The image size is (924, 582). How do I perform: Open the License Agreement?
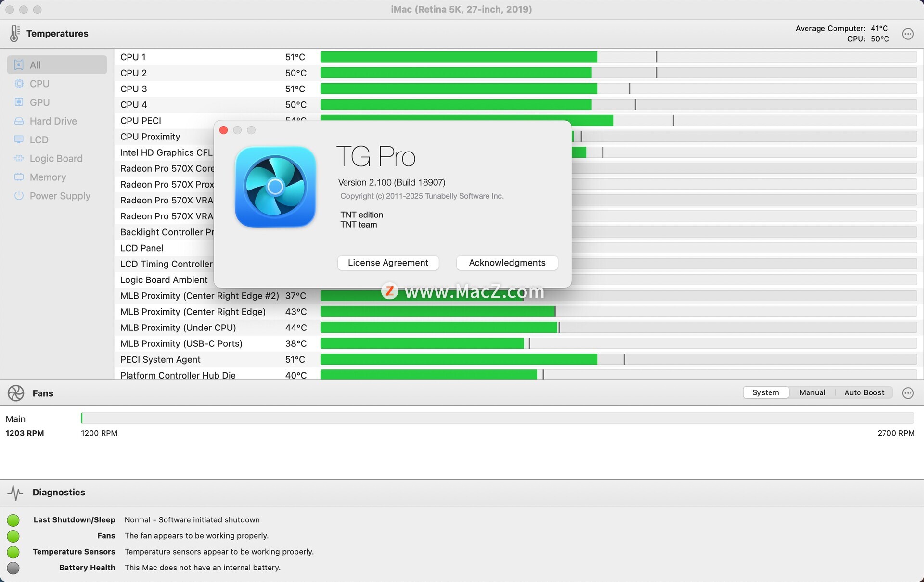tap(388, 263)
